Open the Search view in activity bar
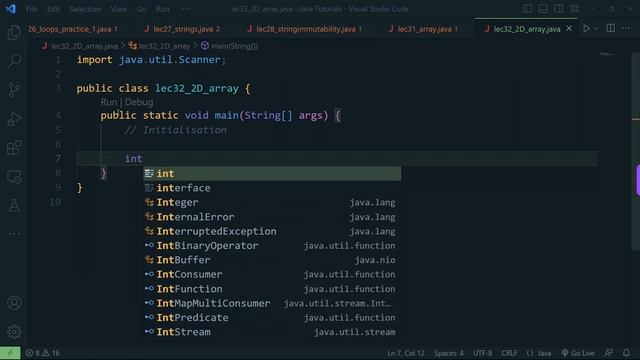 (x=14, y=61)
